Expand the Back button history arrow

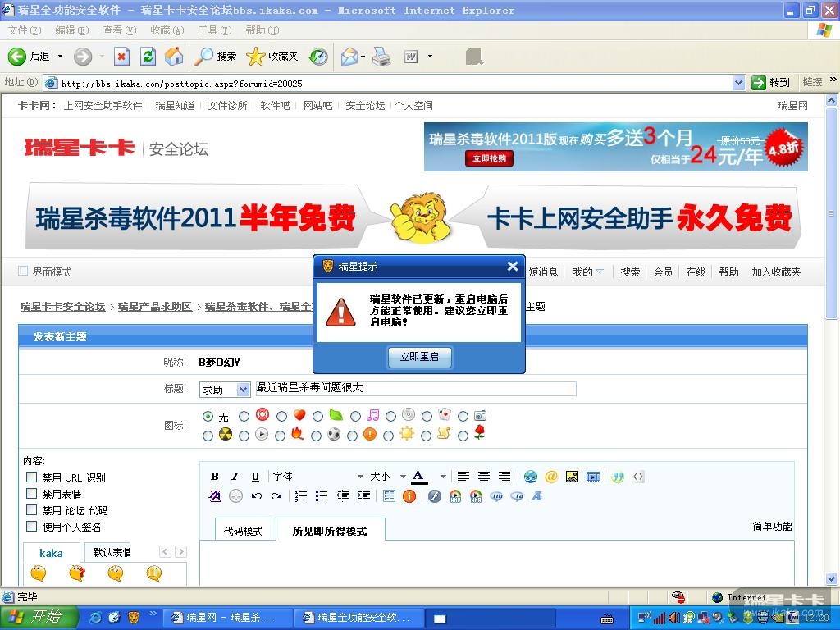tap(60, 57)
